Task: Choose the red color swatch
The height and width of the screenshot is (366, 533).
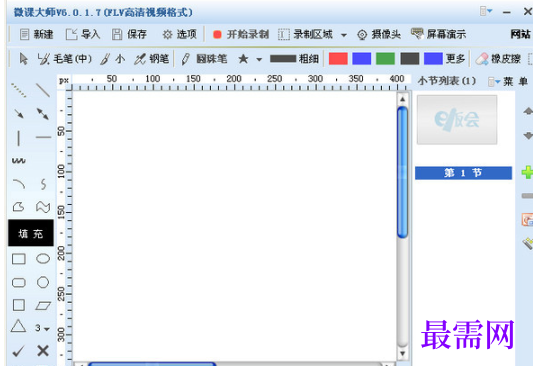Action: coord(338,58)
